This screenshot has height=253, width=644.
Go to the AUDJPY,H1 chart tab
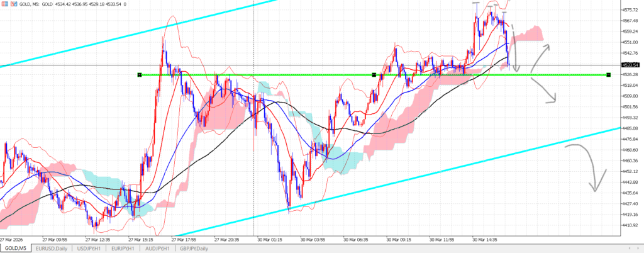pos(158,249)
